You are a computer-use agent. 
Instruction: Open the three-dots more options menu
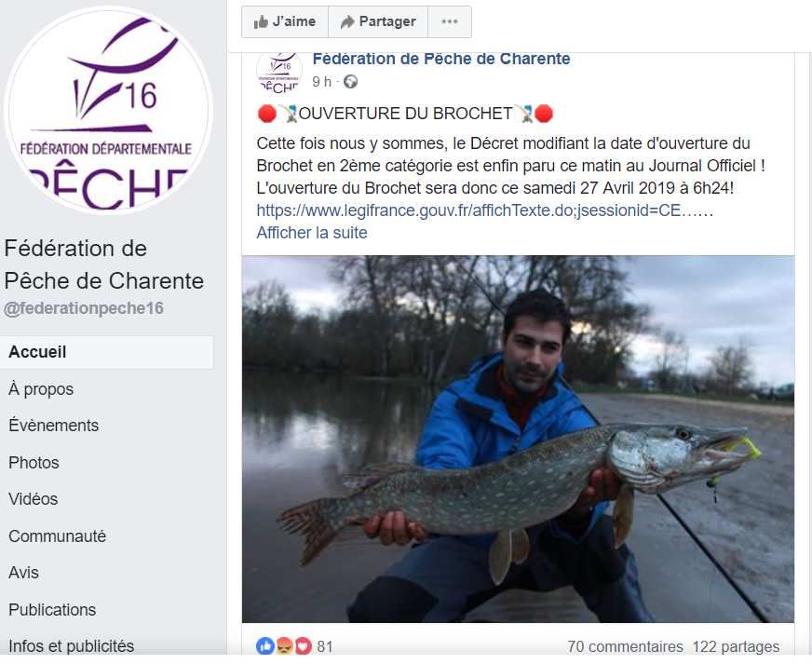pos(450,21)
